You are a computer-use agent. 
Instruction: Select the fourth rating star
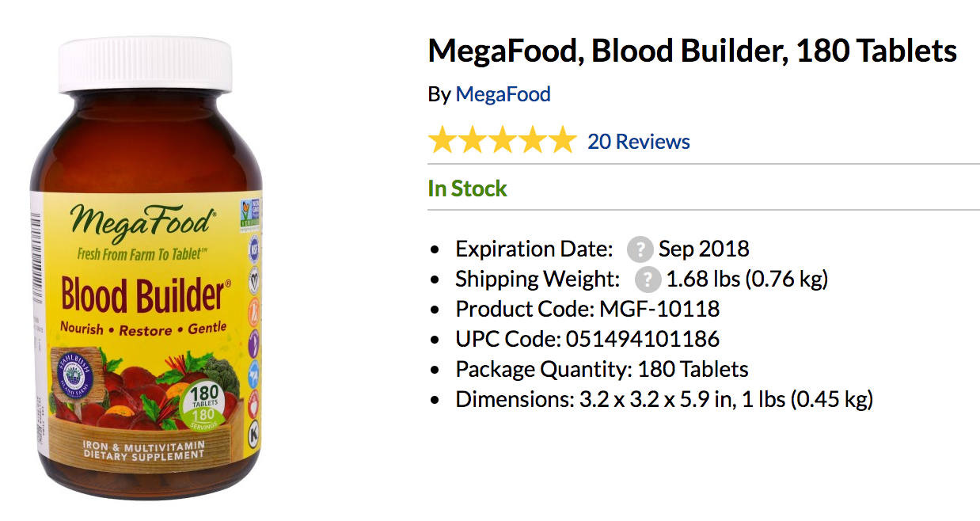point(533,141)
